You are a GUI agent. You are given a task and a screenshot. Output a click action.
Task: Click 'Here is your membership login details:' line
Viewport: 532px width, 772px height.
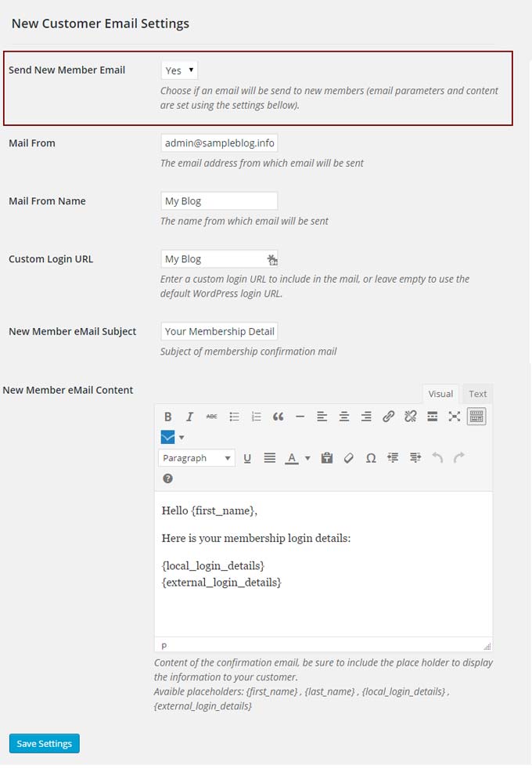coord(257,539)
